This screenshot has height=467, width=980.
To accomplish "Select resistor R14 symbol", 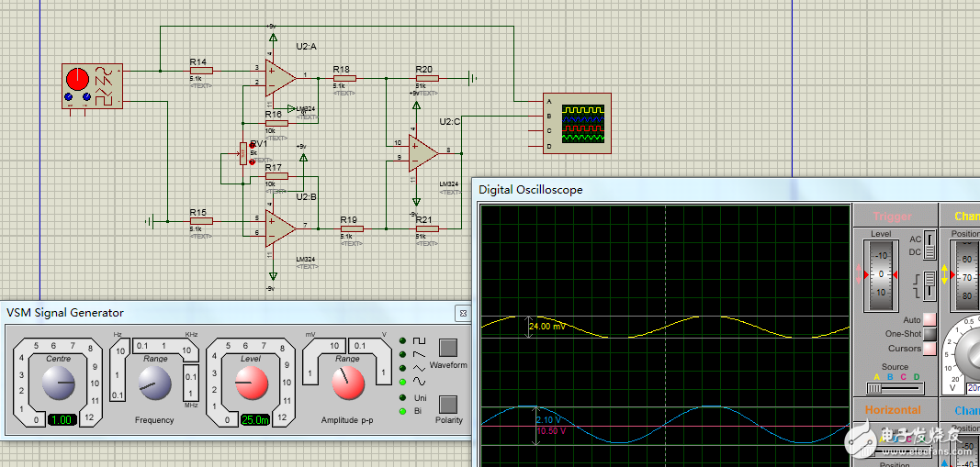I will (x=201, y=71).
